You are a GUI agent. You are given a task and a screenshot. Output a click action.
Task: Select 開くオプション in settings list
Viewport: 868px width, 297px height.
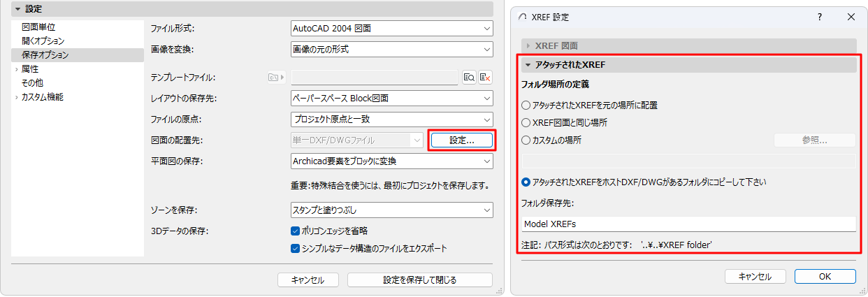click(x=43, y=41)
